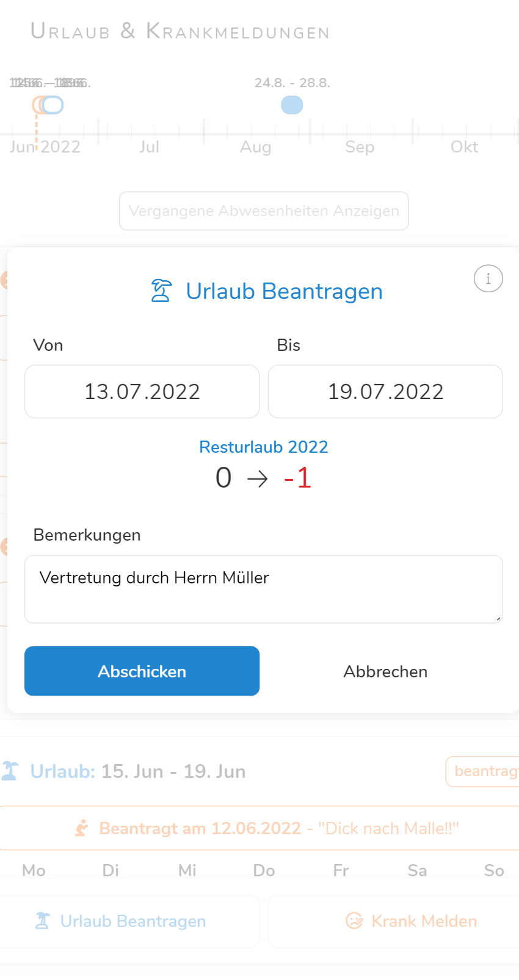This screenshot has height=980, width=519.
Task: Click the text area resize handle
Action: click(498, 619)
